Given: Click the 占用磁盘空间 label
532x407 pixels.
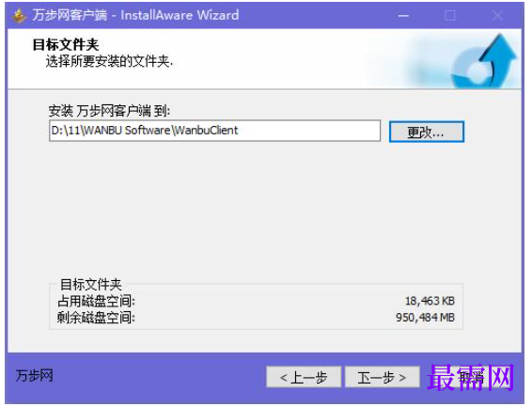Looking at the screenshot, I should point(97,301).
